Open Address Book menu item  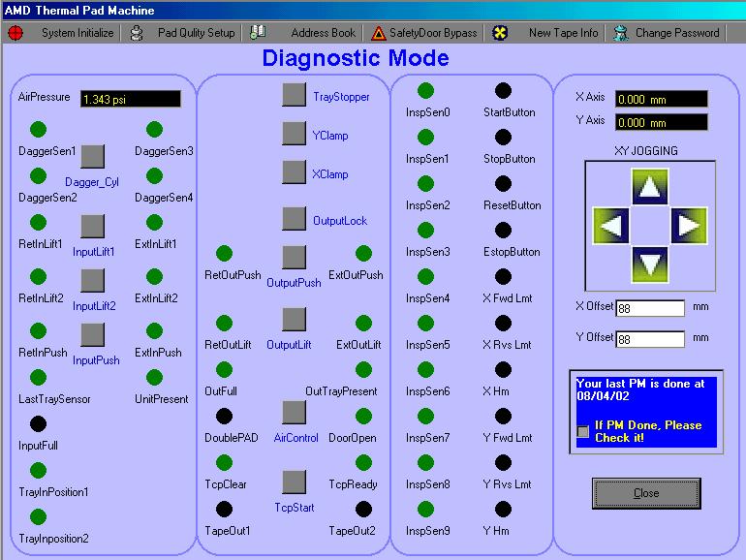tap(323, 33)
